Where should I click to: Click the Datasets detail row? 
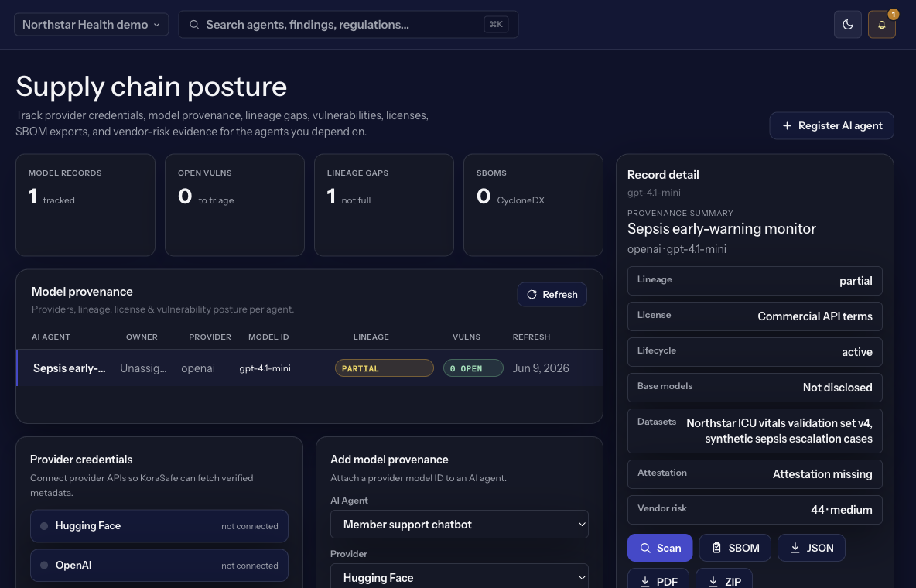point(755,431)
